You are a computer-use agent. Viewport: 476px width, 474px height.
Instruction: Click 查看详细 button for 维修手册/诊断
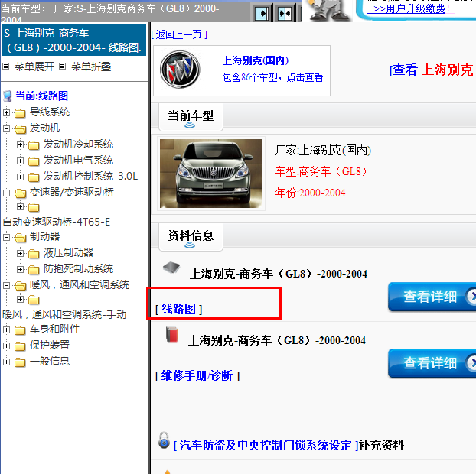(x=432, y=363)
